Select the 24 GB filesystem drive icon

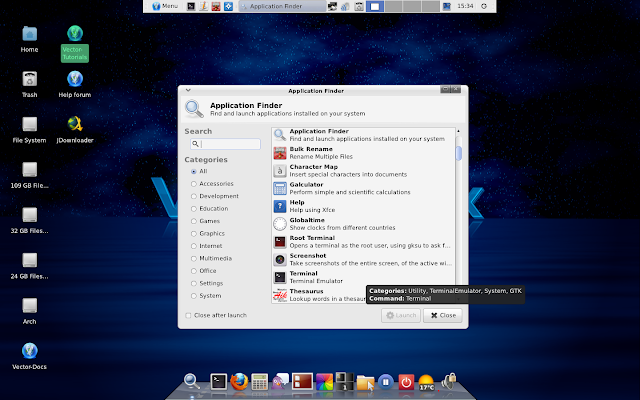pyautogui.click(x=29, y=260)
